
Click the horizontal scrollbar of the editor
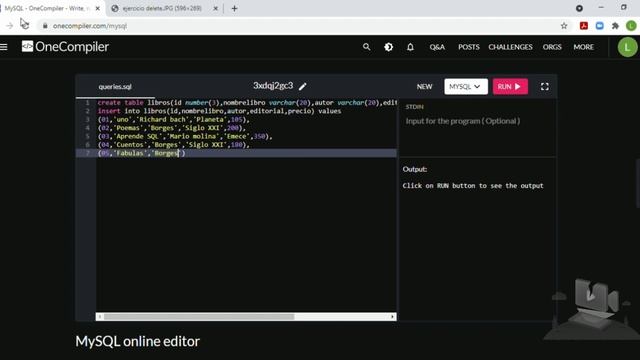pos(199,317)
